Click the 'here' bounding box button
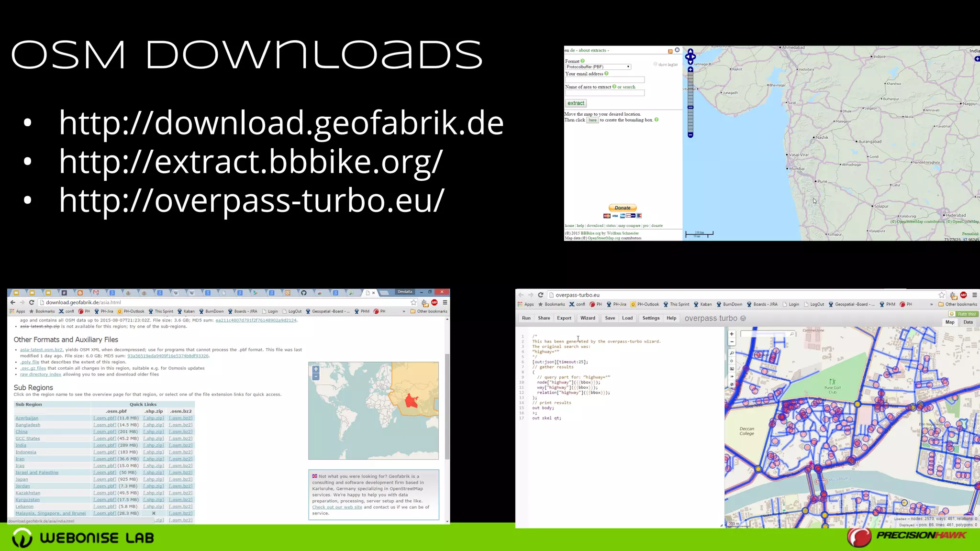This screenshot has height=551, width=980. click(592, 121)
